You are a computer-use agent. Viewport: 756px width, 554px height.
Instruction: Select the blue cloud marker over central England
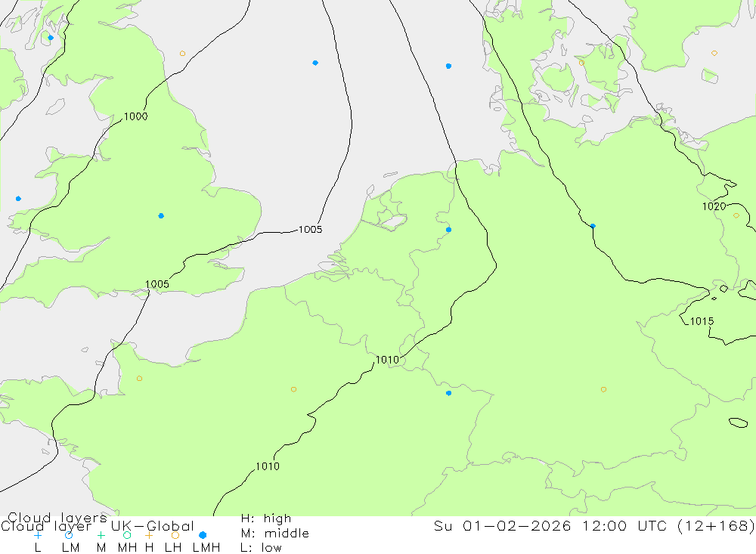[161, 215]
